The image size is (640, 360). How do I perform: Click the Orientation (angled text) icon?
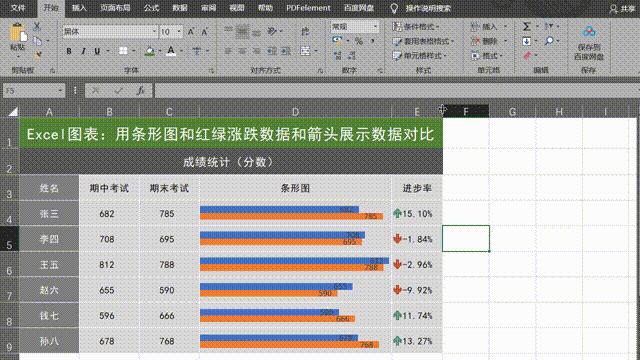pyautogui.click(x=272, y=31)
